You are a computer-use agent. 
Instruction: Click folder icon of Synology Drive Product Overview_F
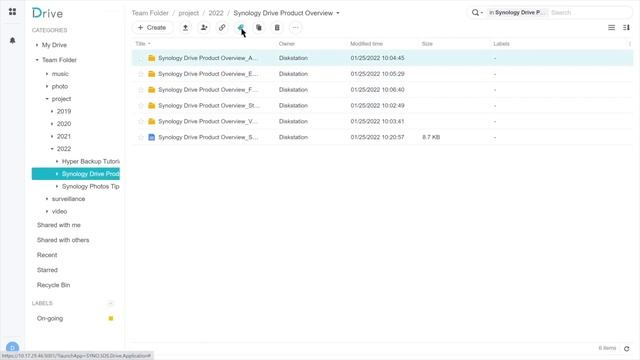[151, 90]
